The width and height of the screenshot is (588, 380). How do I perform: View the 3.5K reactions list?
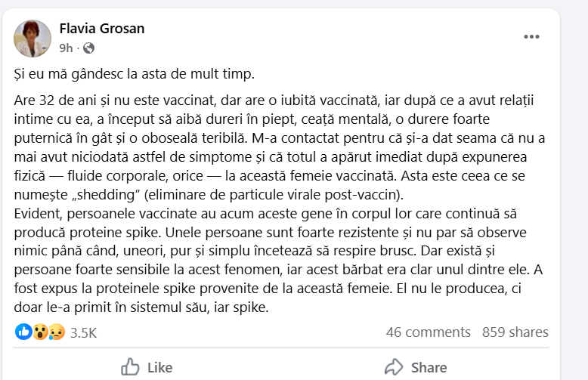pos(83,332)
